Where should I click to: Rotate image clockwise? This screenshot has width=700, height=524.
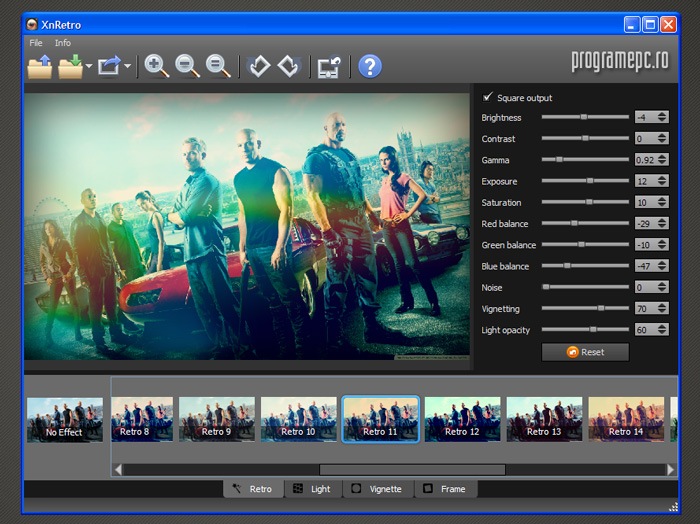point(288,67)
